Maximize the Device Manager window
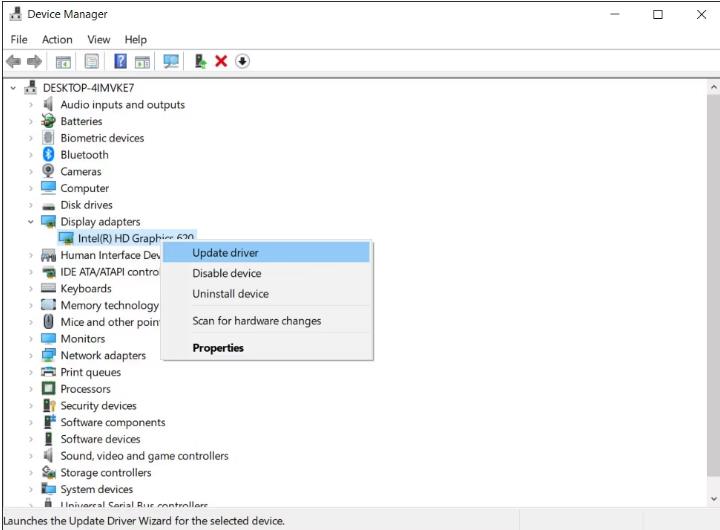The width and height of the screenshot is (720, 530). [658, 14]
